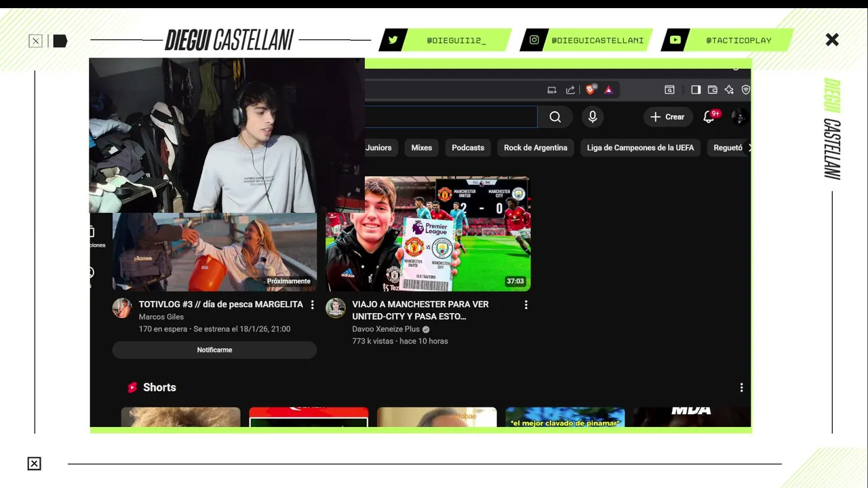The image size is (868, 488).
Task: Click the YouTube icon beside @TACTICOPLAY
Action: (675, 40)
